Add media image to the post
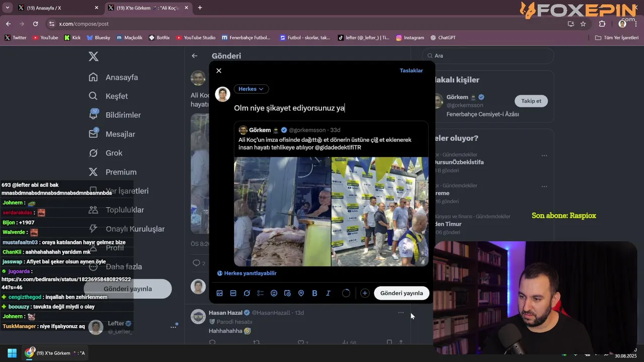The image size is (644, 362). [219, 293]
